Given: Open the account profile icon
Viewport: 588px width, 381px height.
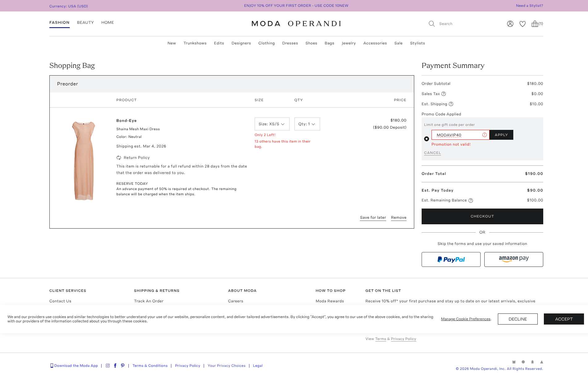Looking at the screenshot, I should pyautogui.click(x=510, y=24).
